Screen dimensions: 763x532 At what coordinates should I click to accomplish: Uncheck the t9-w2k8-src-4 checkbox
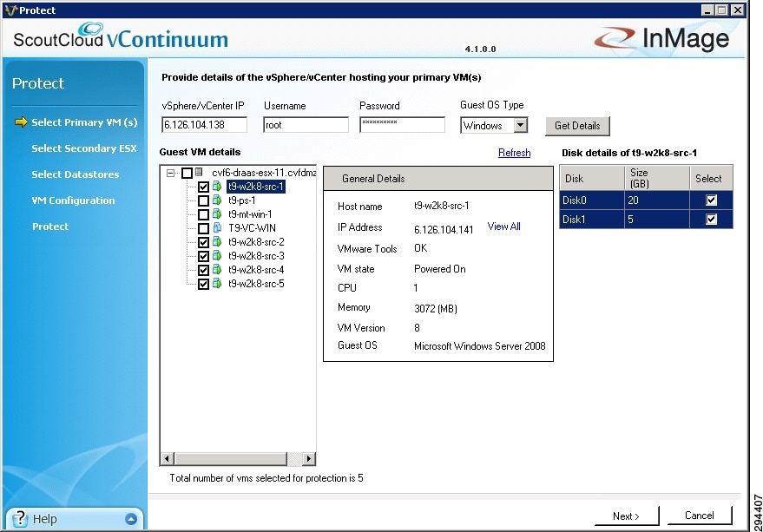point(203,270)
